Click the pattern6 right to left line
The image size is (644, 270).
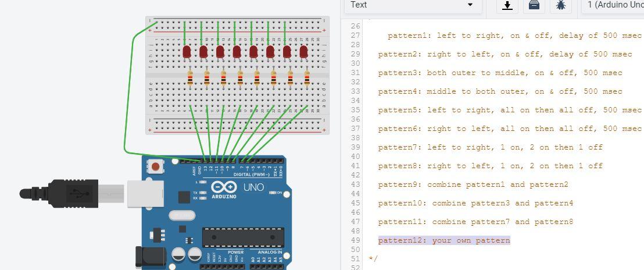pos(510,129)
